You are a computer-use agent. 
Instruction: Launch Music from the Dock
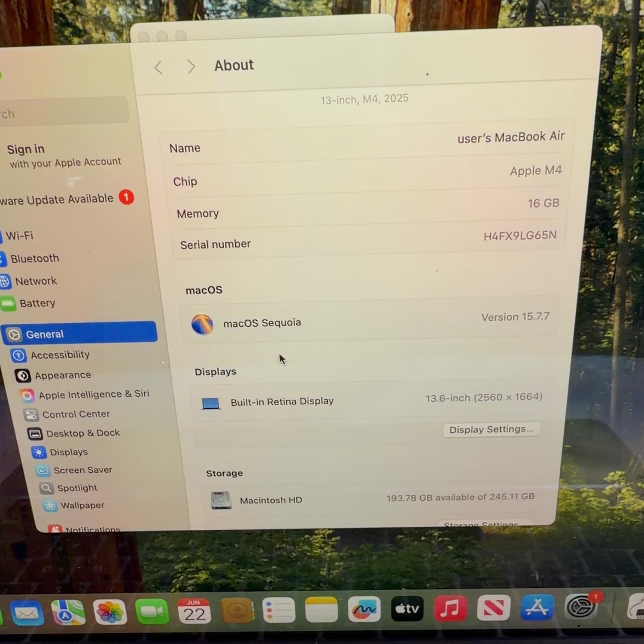450,608
